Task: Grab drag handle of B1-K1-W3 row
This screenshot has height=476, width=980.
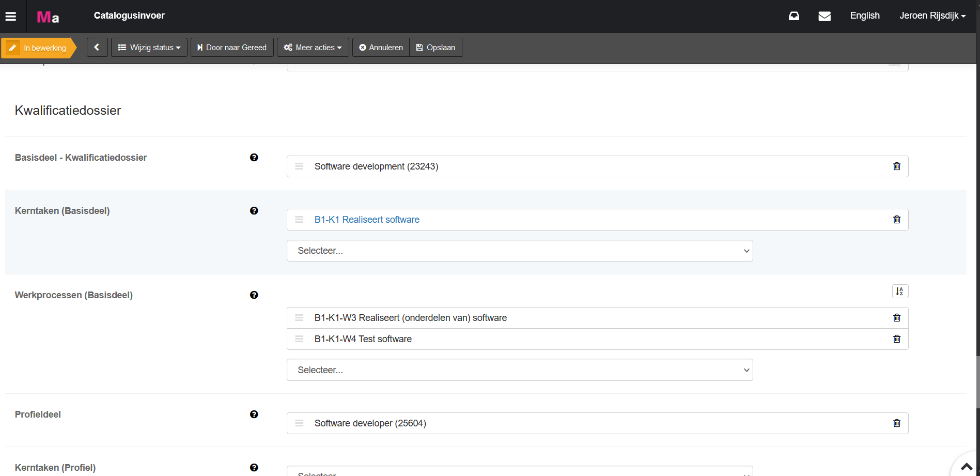Action: 299,318
